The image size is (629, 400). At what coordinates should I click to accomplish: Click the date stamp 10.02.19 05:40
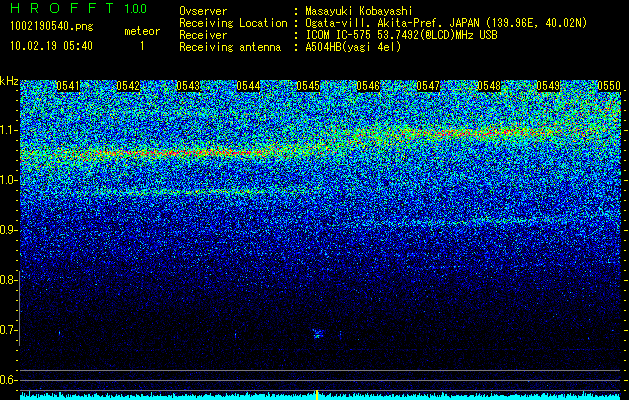tap(51, 46)
